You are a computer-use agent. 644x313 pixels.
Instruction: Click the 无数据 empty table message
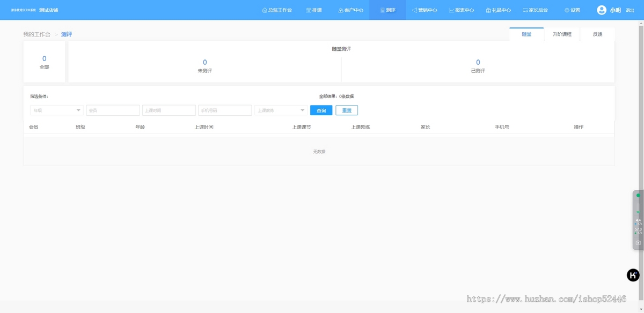tap(319, 152)
